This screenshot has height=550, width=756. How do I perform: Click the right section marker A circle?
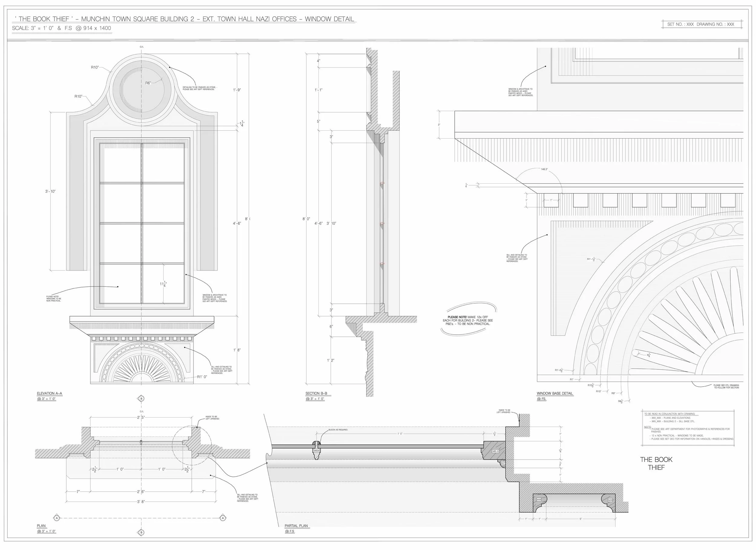click(x=223, y=518)
